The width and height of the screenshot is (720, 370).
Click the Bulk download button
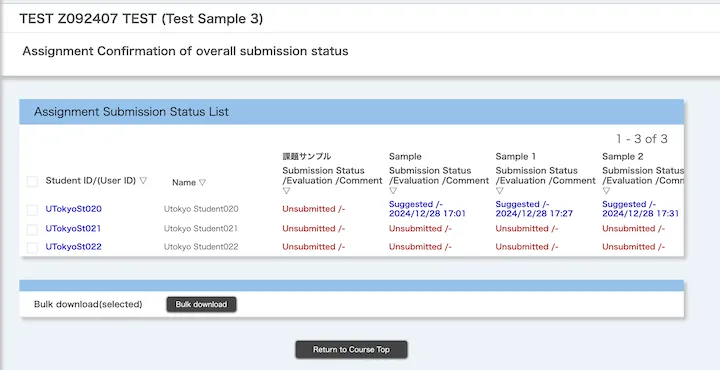coord(201,304)
